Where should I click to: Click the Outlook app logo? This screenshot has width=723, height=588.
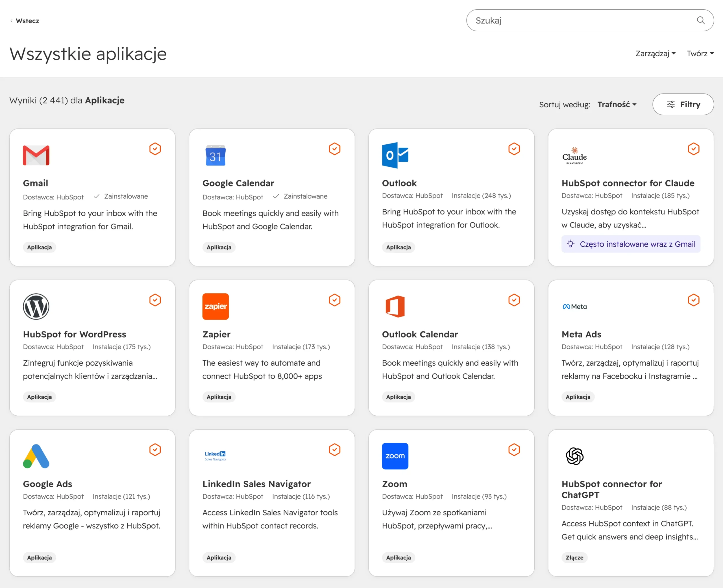click(395, 155)
